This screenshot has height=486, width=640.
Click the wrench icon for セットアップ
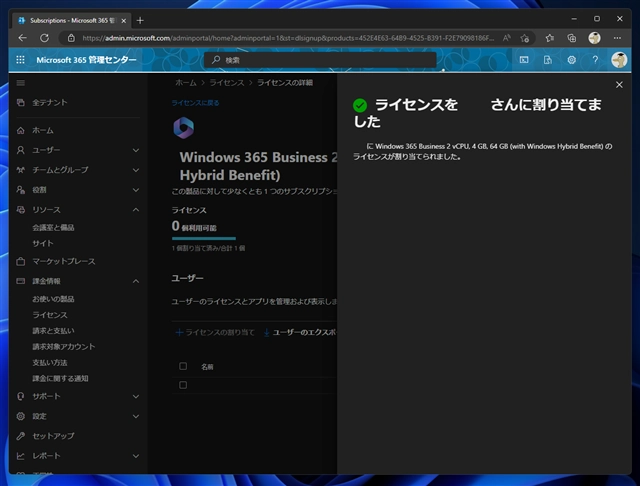click(20, 436)
